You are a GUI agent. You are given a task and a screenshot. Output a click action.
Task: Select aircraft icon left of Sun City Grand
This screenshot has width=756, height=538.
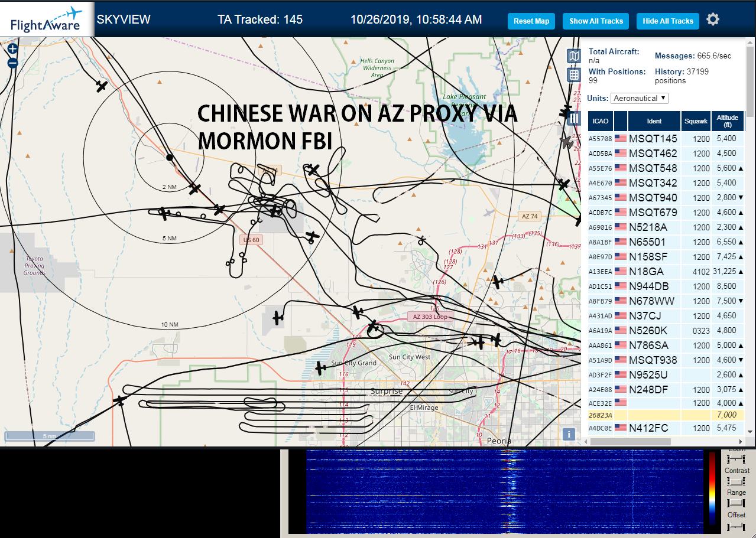(320, 369)
